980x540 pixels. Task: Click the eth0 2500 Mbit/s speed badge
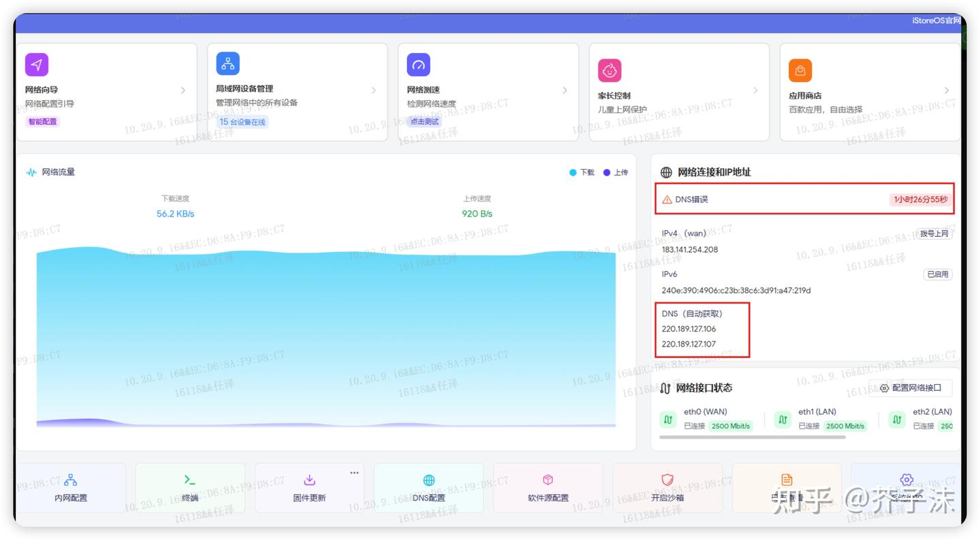point(730,426)
